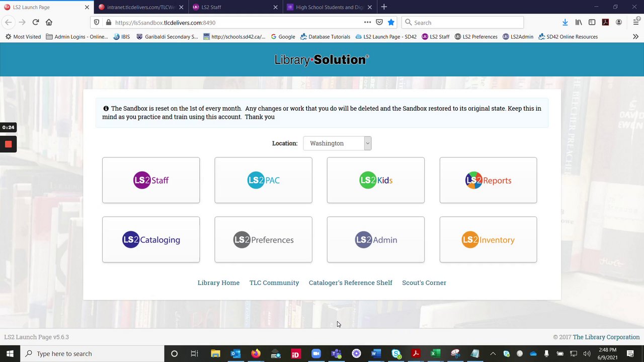
Task: Go to the browser home page
Action: (49, 22)
